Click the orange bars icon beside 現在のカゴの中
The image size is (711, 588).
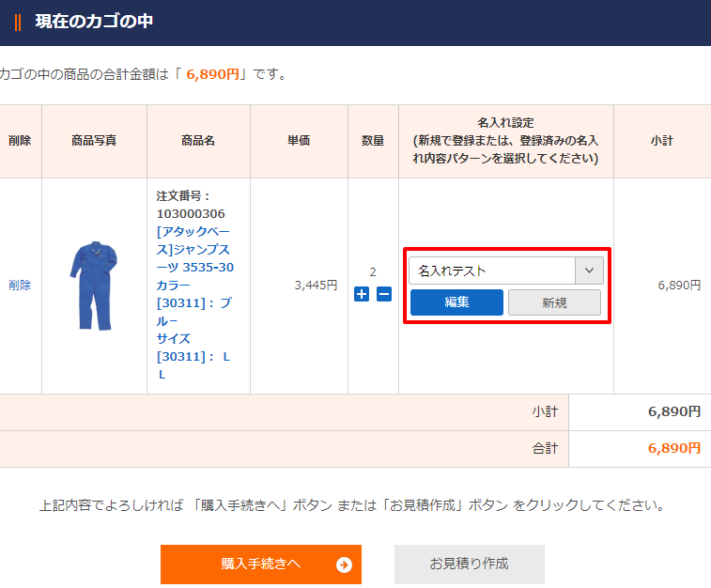point(18,22)
